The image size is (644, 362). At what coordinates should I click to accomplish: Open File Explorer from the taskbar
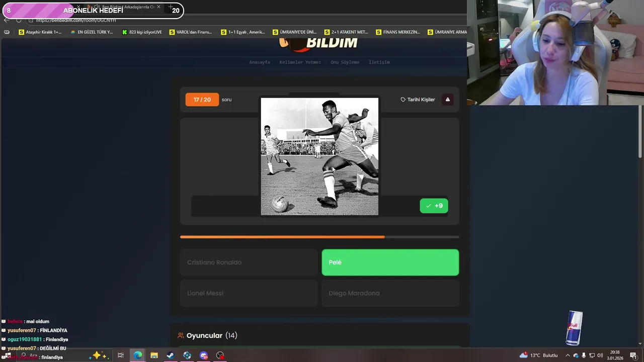[x=154, y=355]
